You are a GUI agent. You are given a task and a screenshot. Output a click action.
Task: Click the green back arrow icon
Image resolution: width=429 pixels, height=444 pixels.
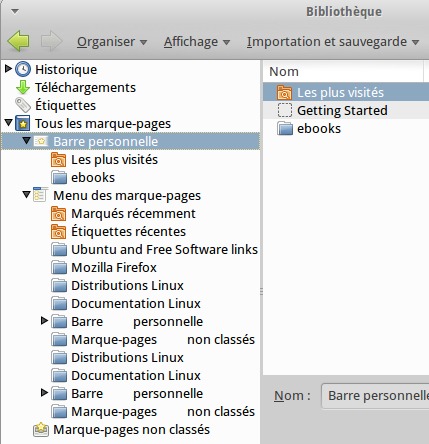(18, 41)
